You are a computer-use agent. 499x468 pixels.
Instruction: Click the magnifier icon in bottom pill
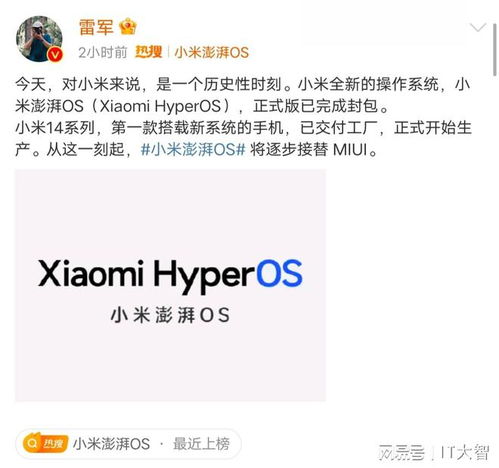(32, 443)
